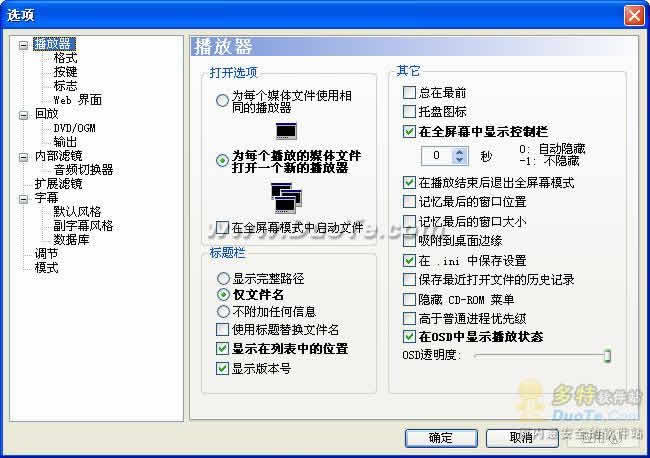This screenshot has height=458, width=650.
Task: Click the multiple player windows icon
Action: 286,198
